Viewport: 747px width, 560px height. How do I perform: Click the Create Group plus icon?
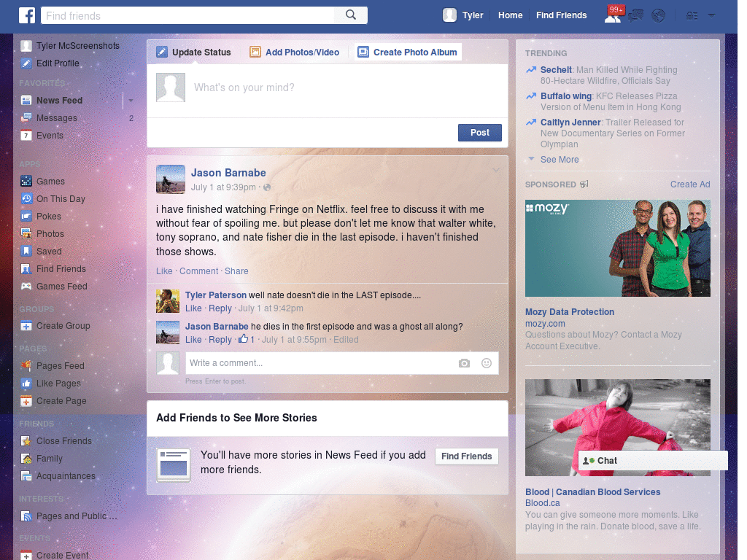(x=27, y=326)
